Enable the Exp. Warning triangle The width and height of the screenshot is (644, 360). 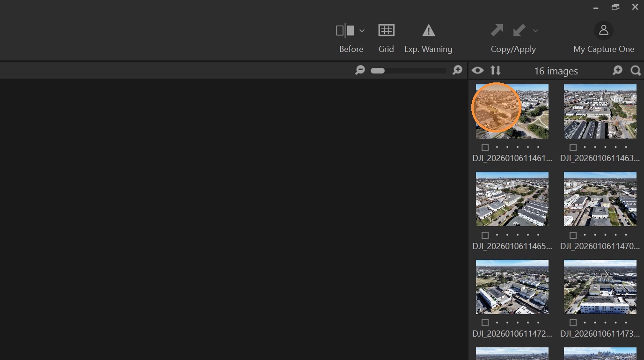(x=429, y=30)
